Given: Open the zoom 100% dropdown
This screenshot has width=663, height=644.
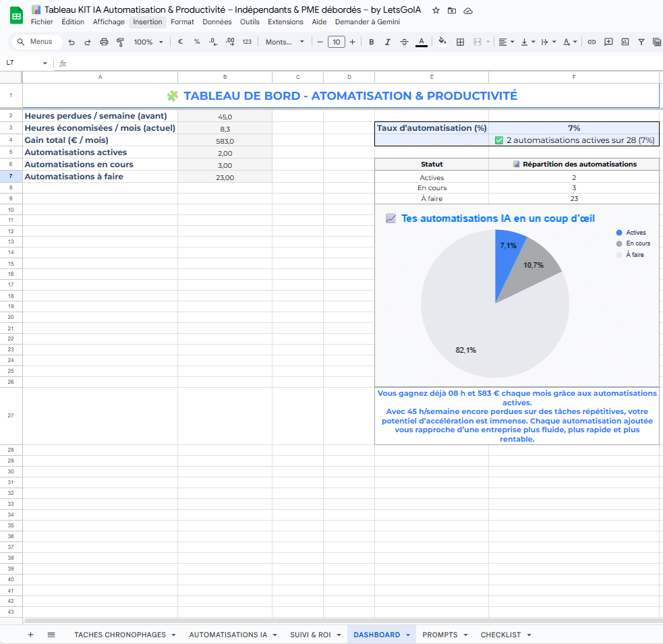Looking at the screenshot, I should 148,42.
